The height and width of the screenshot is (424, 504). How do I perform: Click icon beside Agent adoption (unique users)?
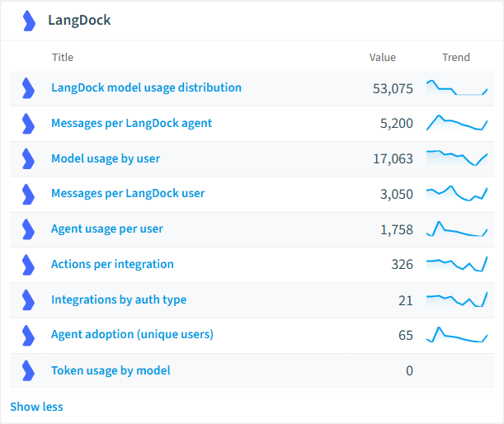coord(28,335)
